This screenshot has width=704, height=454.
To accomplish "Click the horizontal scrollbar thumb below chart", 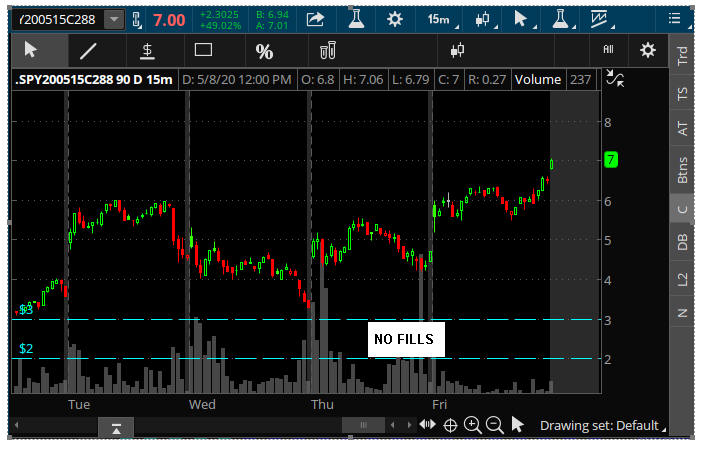I will click(x=363, y=425).
